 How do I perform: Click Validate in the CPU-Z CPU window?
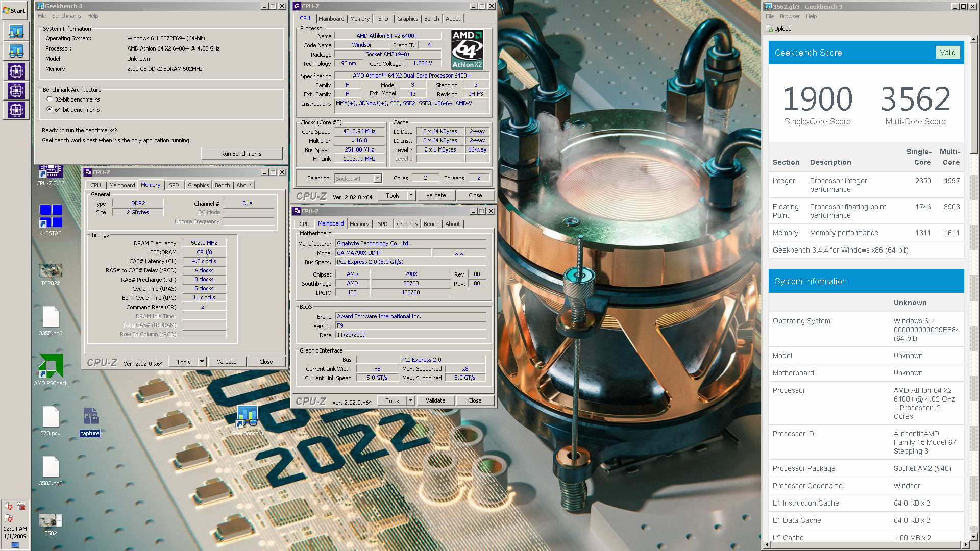click(436, 195)
